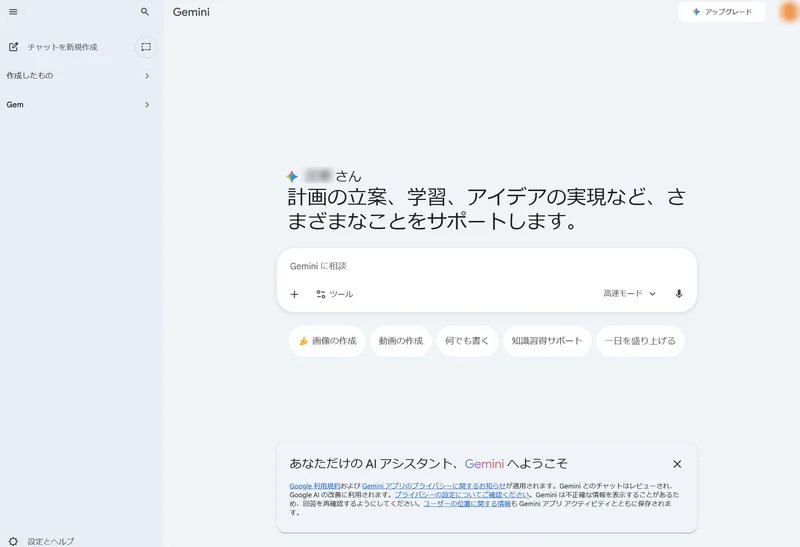Select the 知識習得サポート suggestion chip
The width and height of the screenshot is (800, 547).
click(x=547, y=341)
